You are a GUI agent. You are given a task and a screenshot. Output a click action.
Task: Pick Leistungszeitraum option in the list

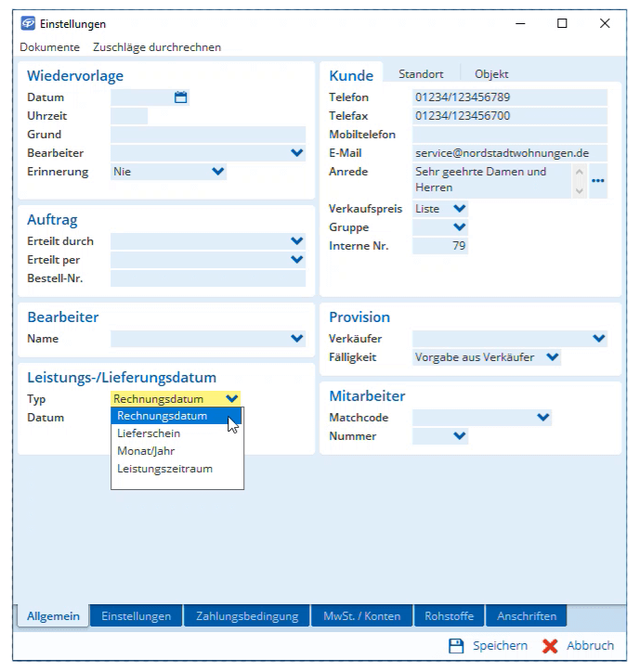coord(164,469)
